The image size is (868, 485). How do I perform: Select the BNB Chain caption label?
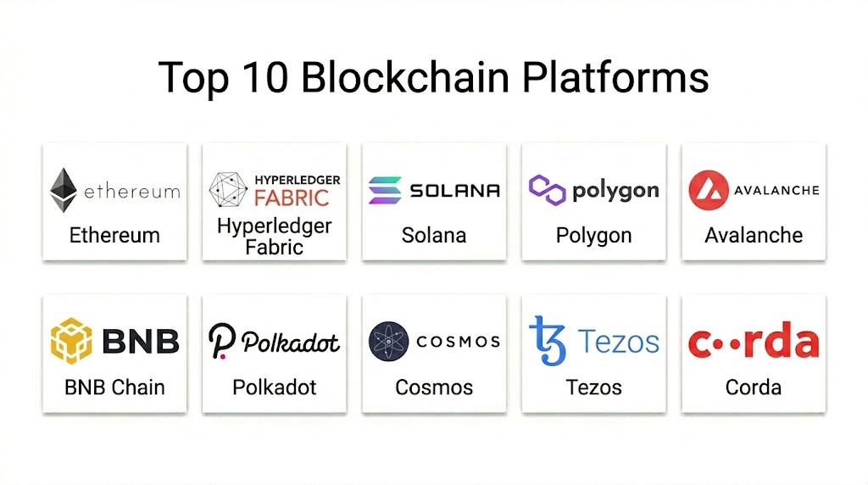click(x=114, y=387)
